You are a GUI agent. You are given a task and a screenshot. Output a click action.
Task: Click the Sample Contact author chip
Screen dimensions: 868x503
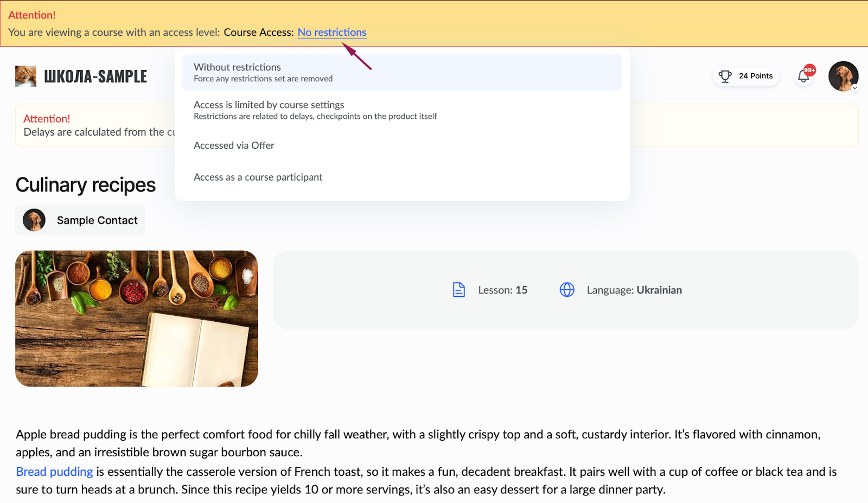coord(80,220)
